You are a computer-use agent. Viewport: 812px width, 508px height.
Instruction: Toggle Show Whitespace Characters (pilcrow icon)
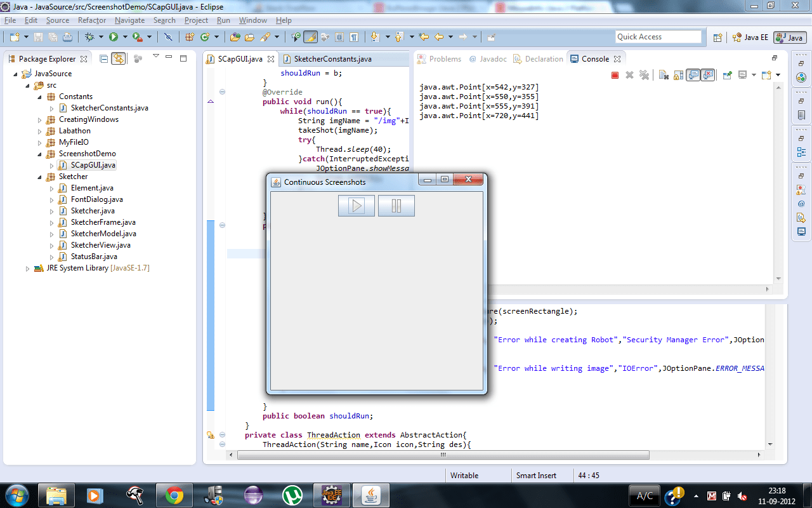[x=354, y=37]
